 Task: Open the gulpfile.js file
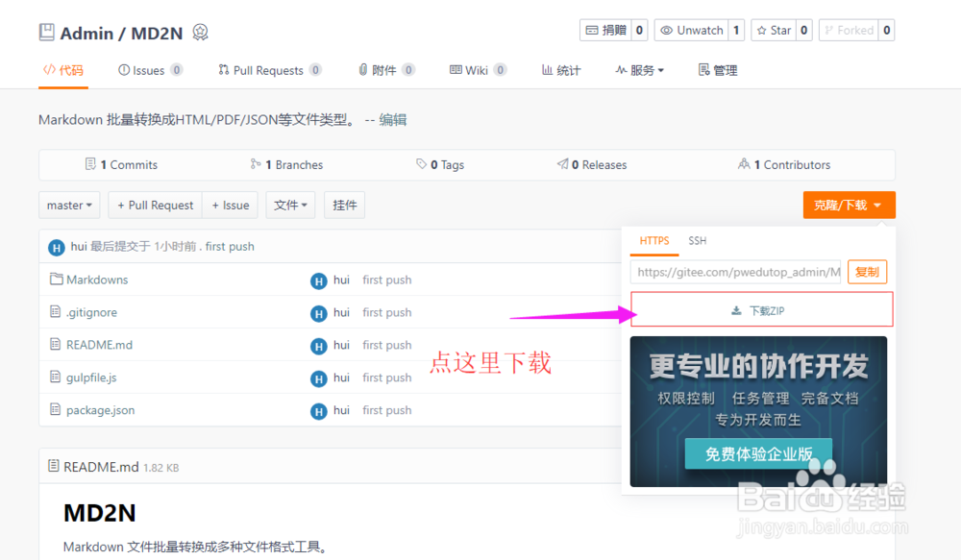point(91,377)
